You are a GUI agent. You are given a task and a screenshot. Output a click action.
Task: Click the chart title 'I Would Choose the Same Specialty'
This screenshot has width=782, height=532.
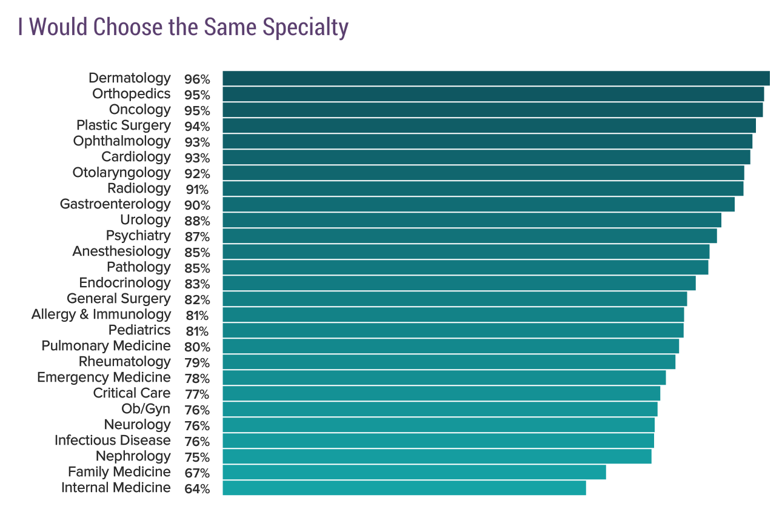click(x=183, y=27)
